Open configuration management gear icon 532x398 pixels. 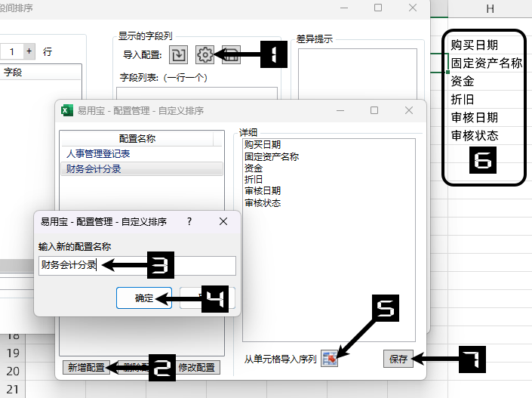204,54
